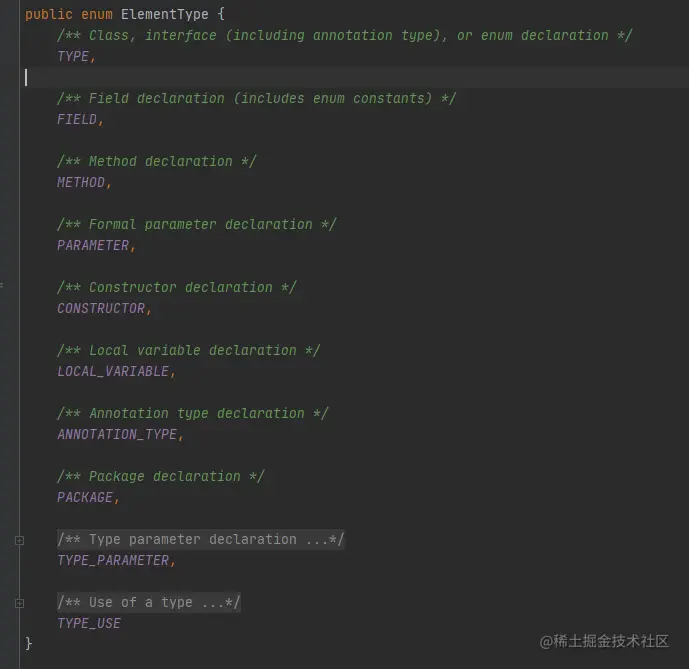Click the 'public' keyword in the declaration
The width and height of the screenshot is (689, 669).
coord(48,15)
